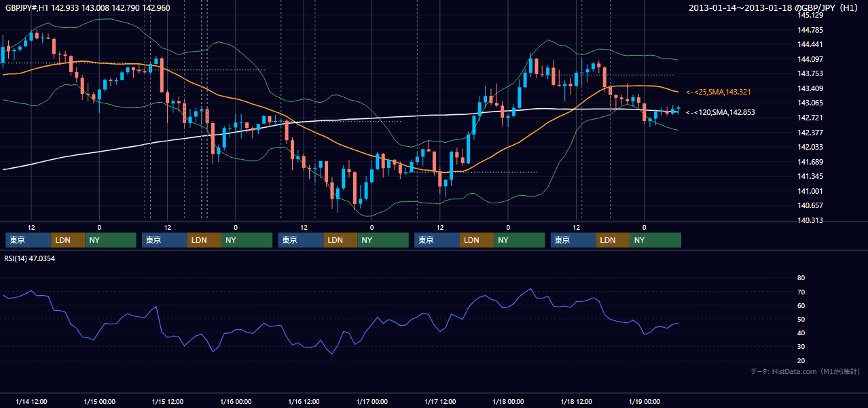Screen dimensions: 868x408
Task: Click the RSI scale value 40
Action: (x=801, y=333)
